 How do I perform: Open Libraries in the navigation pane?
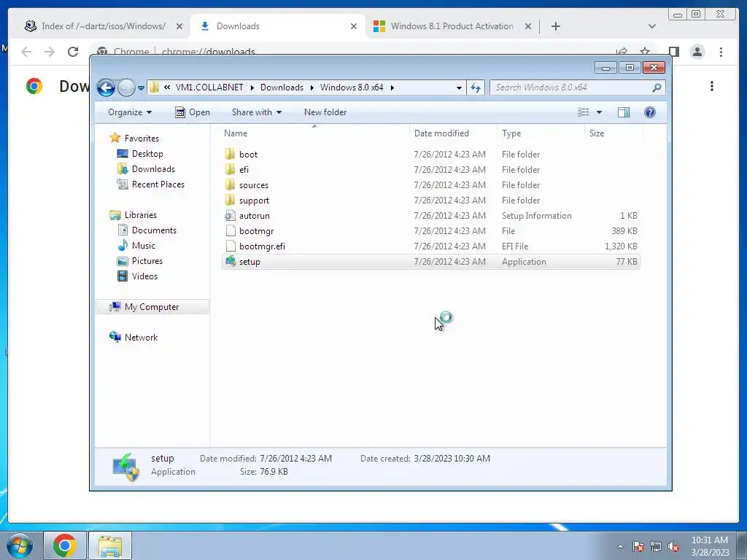point(141,215)
